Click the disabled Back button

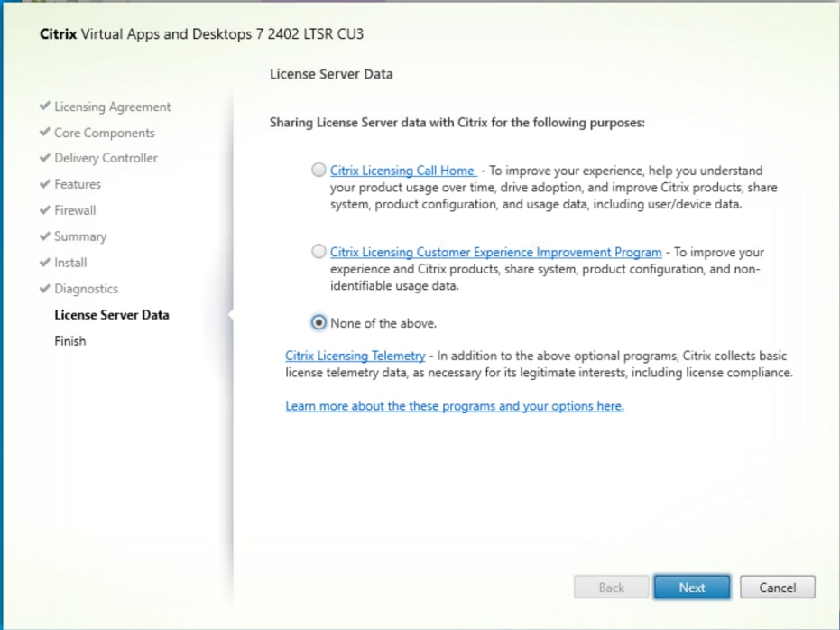click(x=611, y=588)
